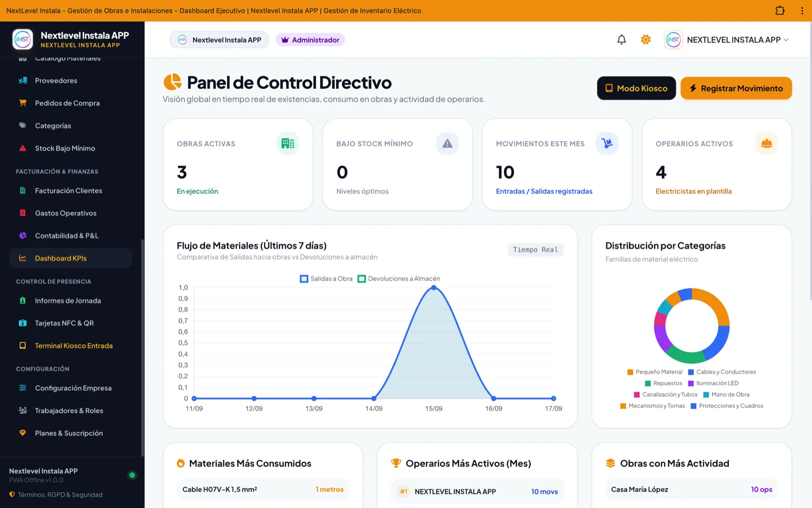812x508 pixels.
Task: Toggle Pequeño Material in the donut legend
Action: pos(655,372)
